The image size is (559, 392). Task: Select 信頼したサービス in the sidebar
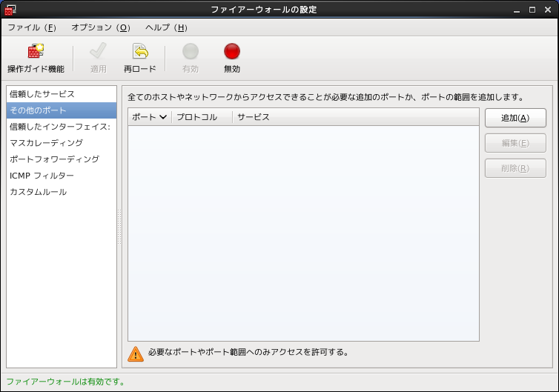coord(62,94)
